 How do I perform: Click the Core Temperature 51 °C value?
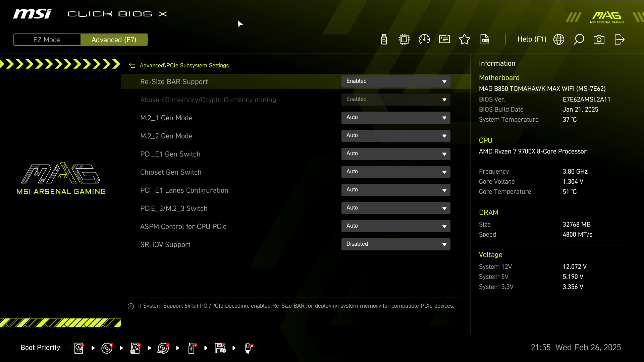click(570, 192)
